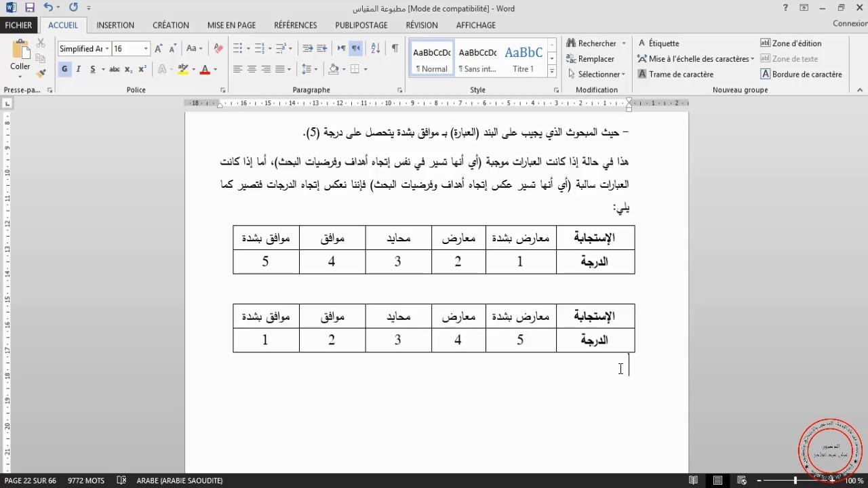This screenshot has height=488, width=868.
Task: Show paragraph marks with pilcrow icon
Action: click(x=395, y=49)
